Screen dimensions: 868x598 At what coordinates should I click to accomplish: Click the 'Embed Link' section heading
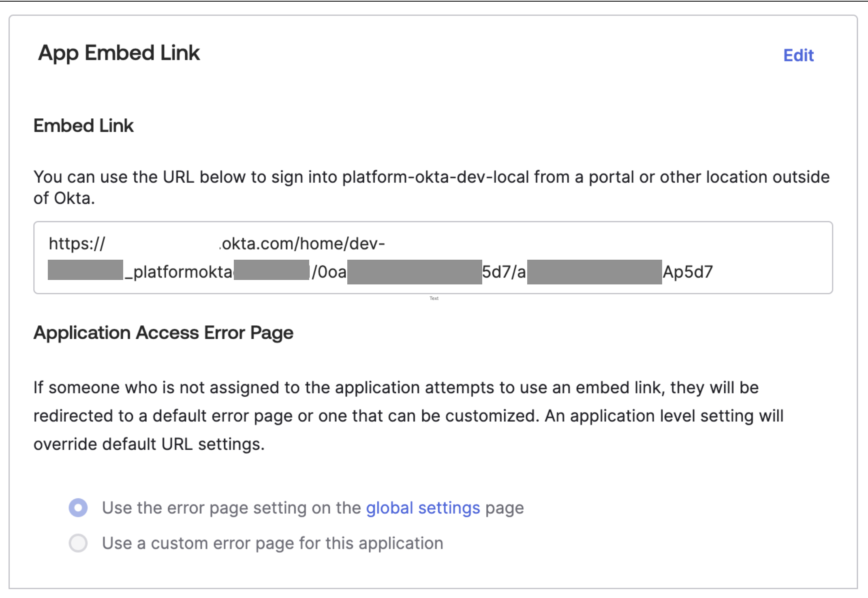(x=83, y=126)
